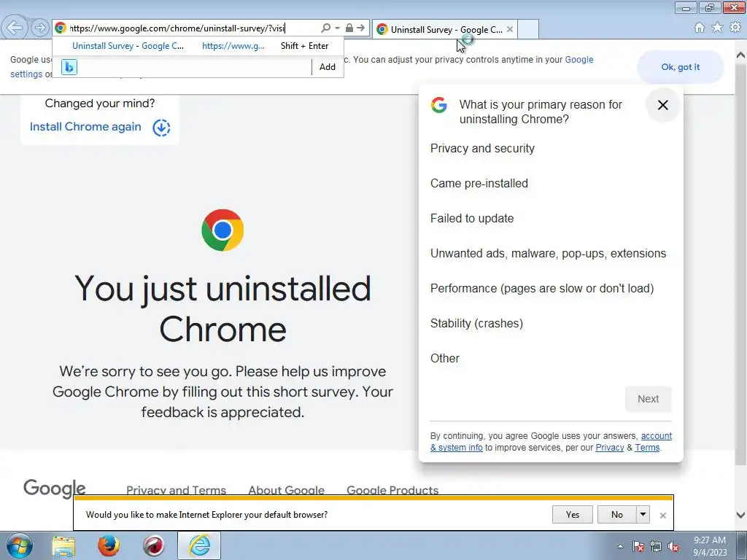Click the page scrollbar down arrow
This screenshot has width=747, height=560.
click(x=741, y=515)
